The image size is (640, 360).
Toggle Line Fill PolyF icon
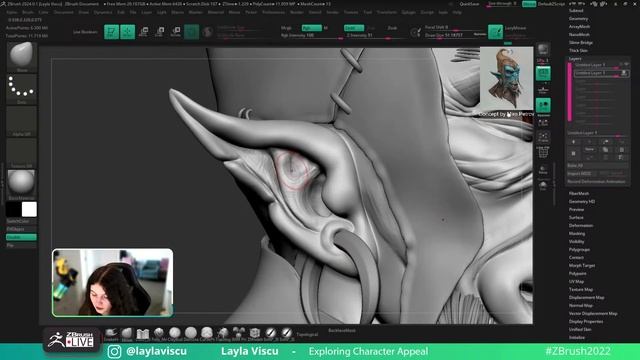[x=543, y=152]
